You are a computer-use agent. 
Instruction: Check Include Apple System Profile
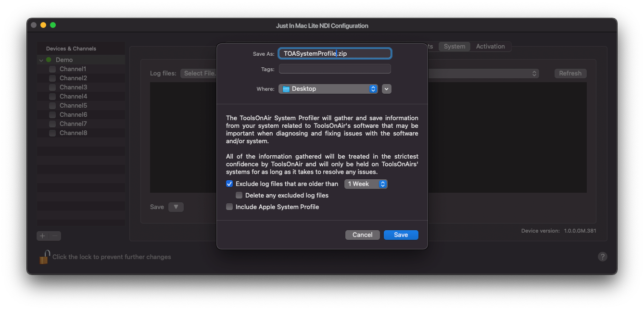229,207
